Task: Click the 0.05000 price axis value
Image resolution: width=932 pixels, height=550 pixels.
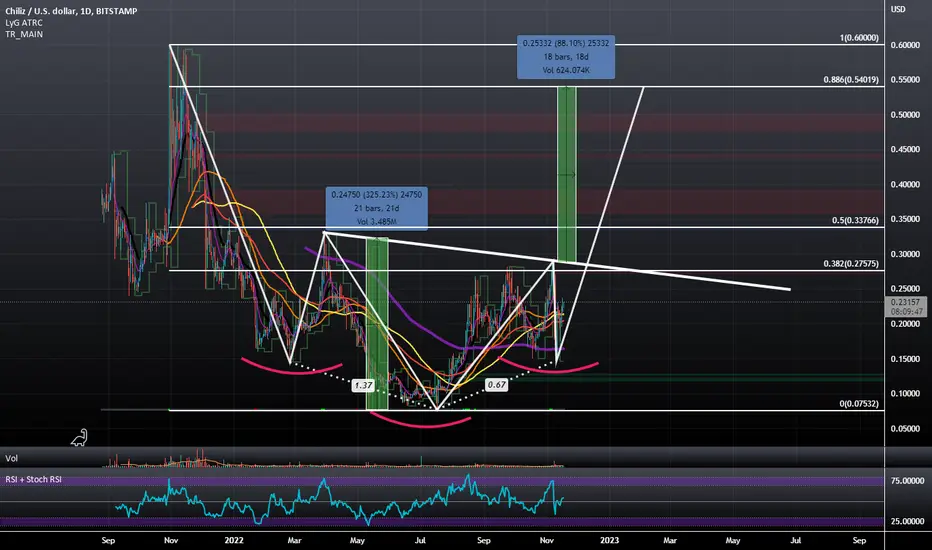Action: [x=905, y=428]
